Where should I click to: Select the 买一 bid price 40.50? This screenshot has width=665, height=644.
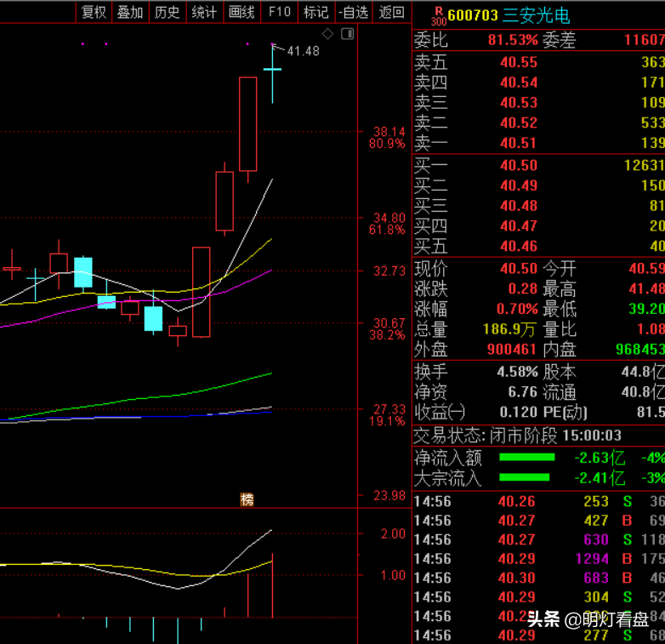coord(518,165)
